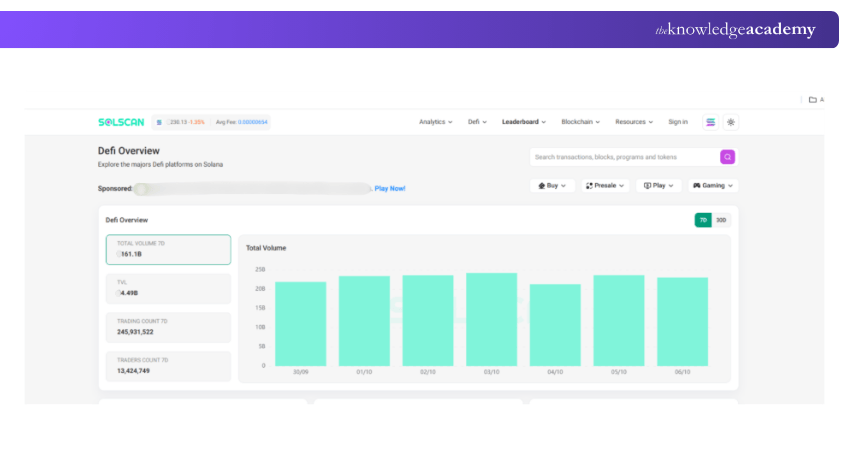Click the Sign in link

(x=678, y=122)
